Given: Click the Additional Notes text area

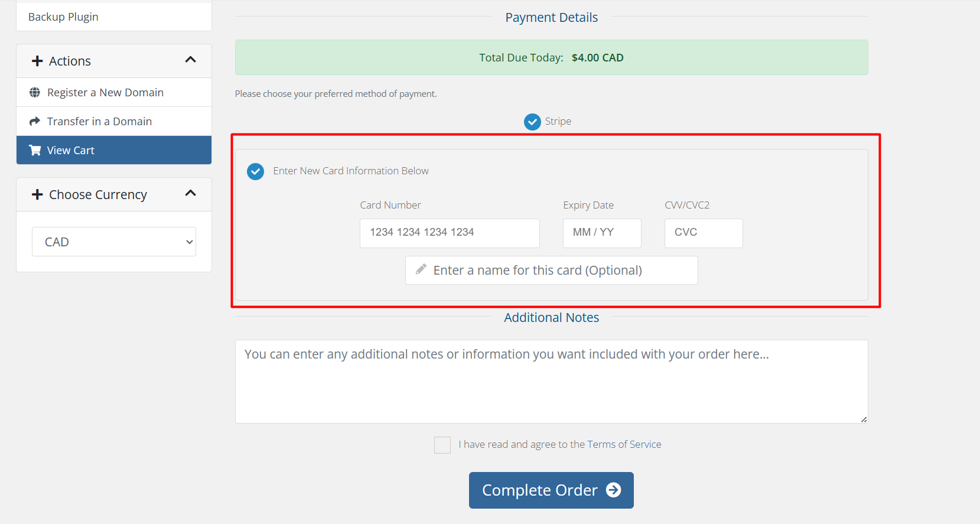Looking at the screenshot, I should pyautogui.click(x=551, y=381).
